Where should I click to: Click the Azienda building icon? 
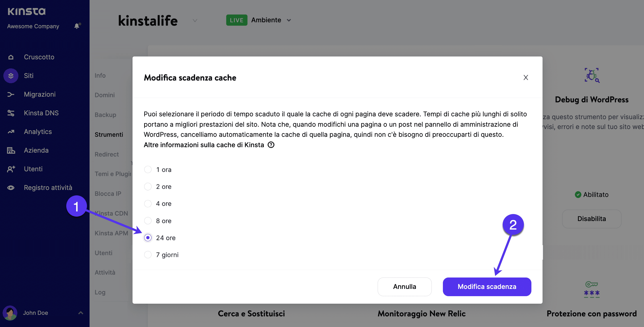pos(11,150)
